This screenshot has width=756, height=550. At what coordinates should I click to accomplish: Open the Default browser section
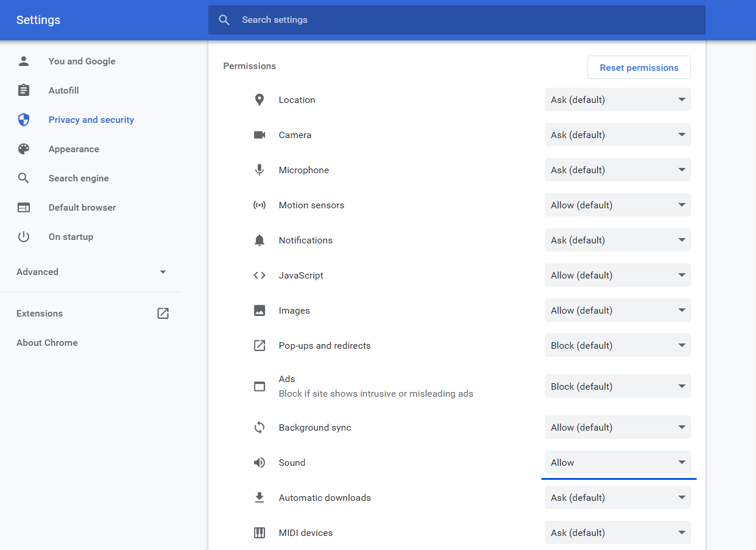[82, 207]
